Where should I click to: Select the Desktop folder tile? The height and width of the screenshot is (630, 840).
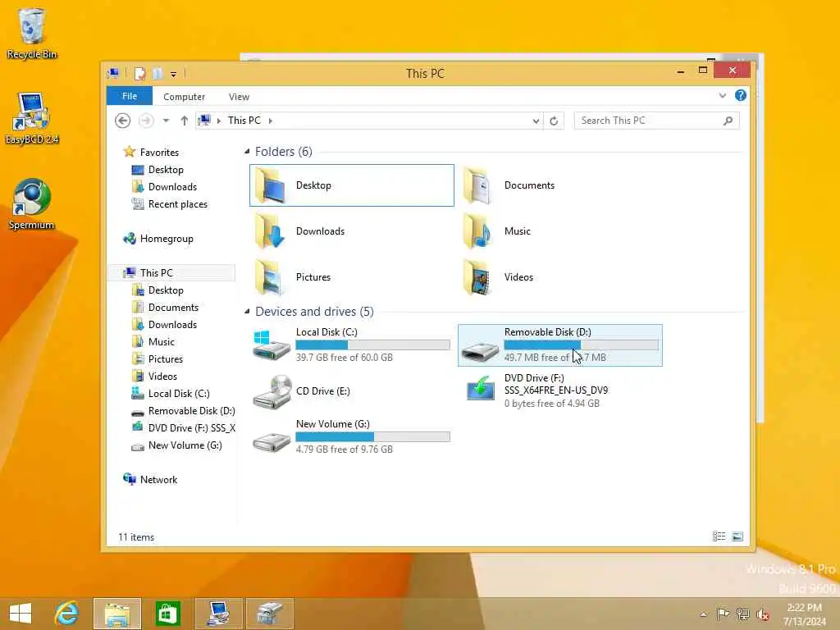(352, 185)
